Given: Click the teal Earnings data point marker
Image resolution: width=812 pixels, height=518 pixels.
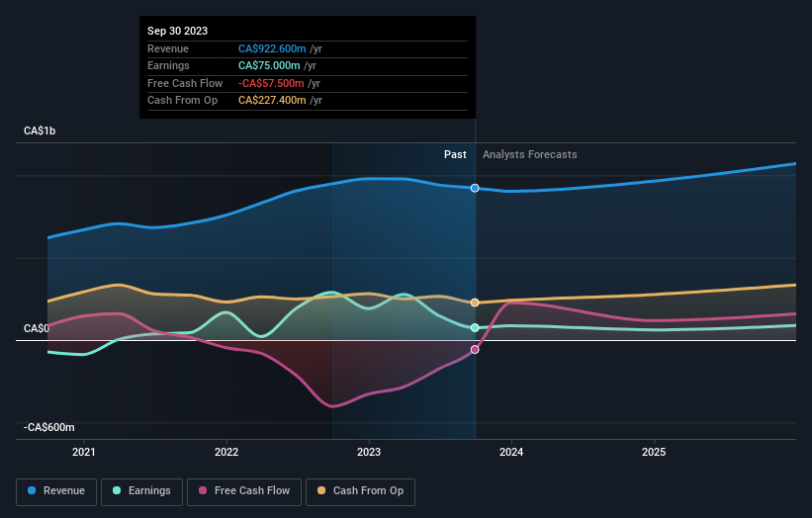Looking at the screenshot, I should pyautogui.click(x=475, y=327).
